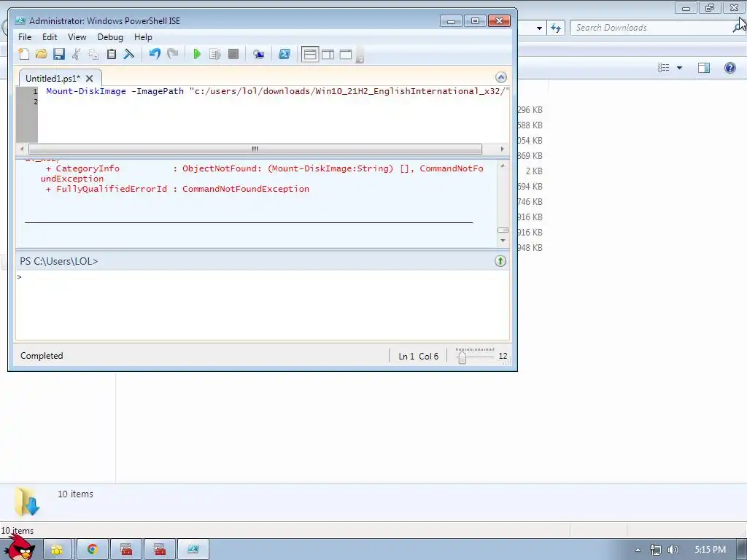Adjust the zoom slider in status bar
747x560 pixels.
coord(461,356)
